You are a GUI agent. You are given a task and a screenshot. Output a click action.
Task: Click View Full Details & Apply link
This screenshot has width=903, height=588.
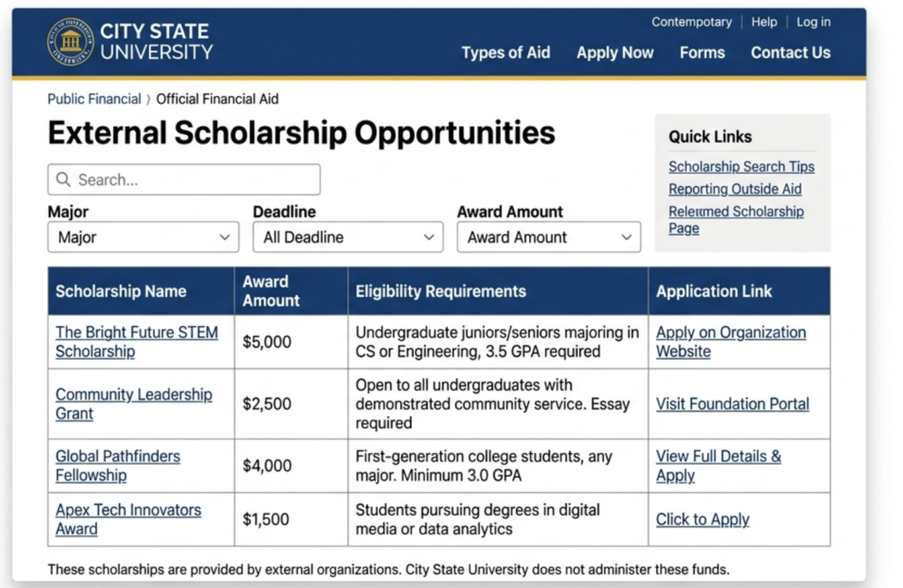click(x=718, y=465)
